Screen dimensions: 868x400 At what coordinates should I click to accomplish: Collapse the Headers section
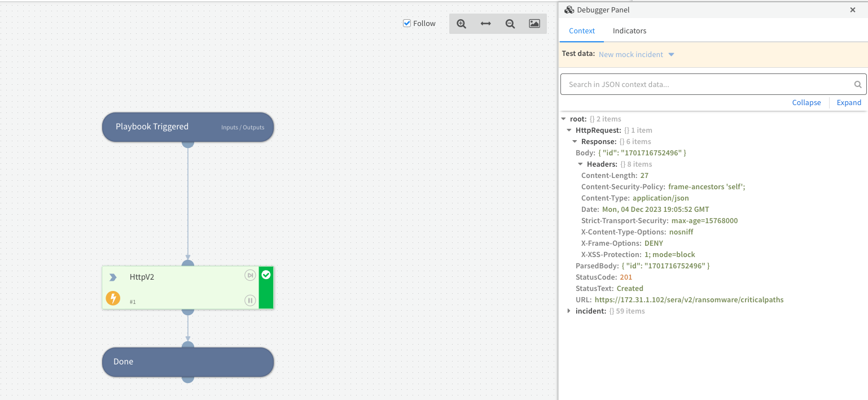tap(580, 164)
